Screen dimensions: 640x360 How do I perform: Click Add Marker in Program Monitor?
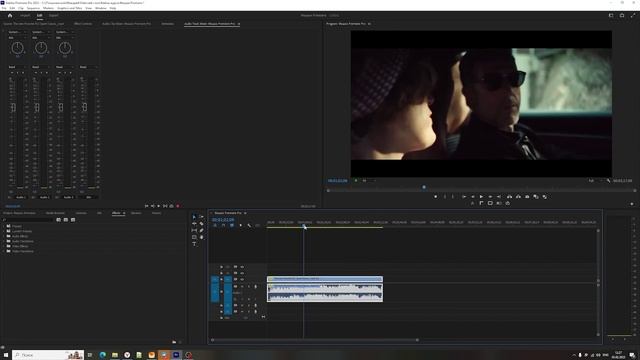[x=436, y=197]
